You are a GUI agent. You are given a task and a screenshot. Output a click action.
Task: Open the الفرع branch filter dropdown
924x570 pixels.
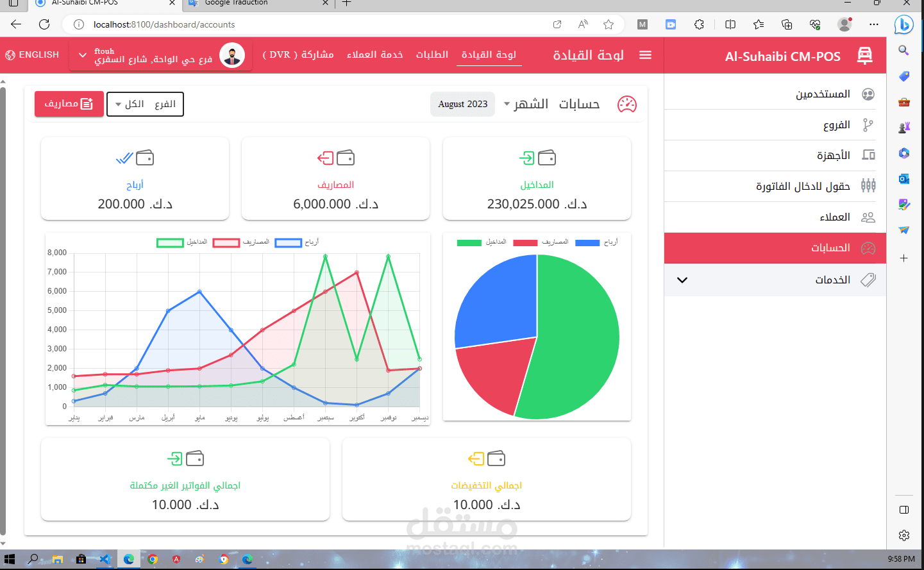(x=145, y=104)
